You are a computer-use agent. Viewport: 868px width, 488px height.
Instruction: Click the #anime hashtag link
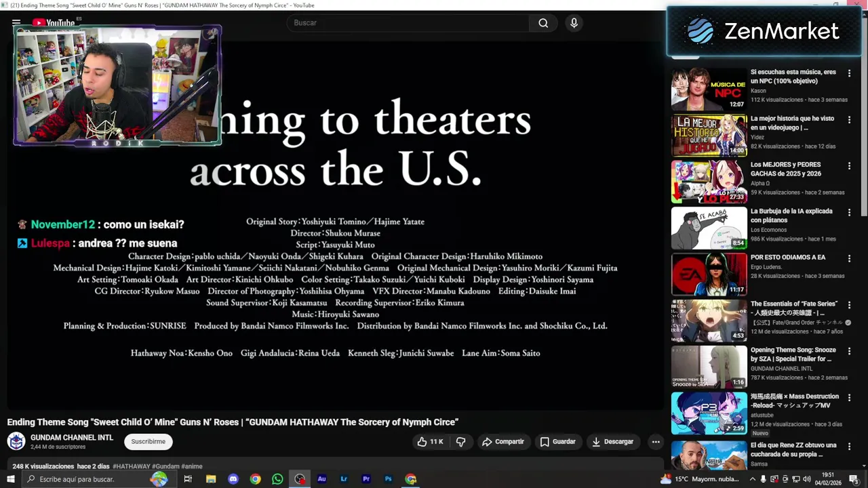point(192,466)
